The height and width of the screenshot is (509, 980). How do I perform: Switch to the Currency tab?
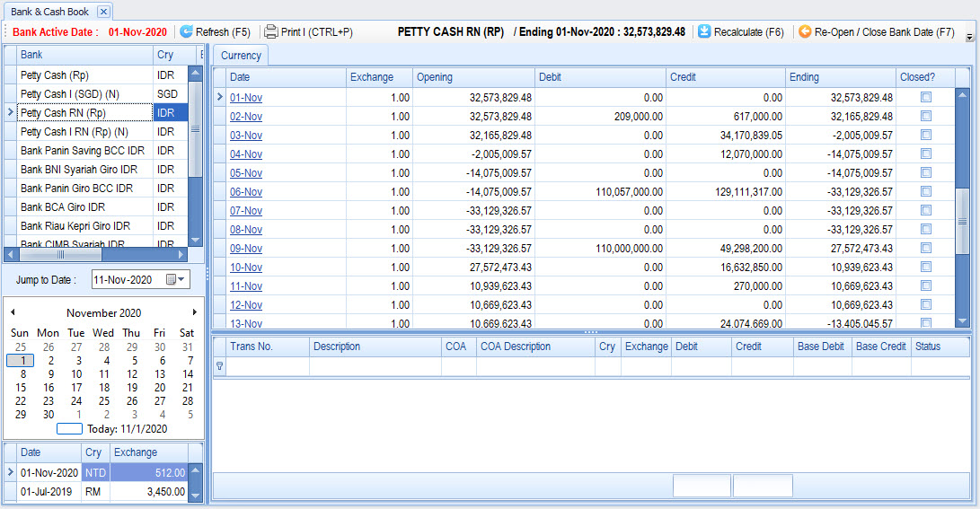(241, 56)
